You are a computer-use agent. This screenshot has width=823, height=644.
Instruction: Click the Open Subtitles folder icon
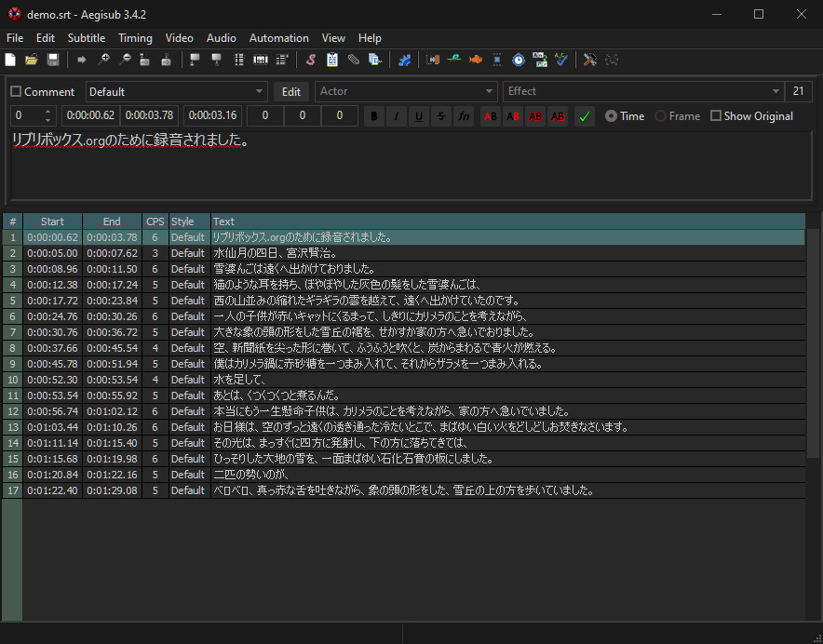[x=31, y=60]
